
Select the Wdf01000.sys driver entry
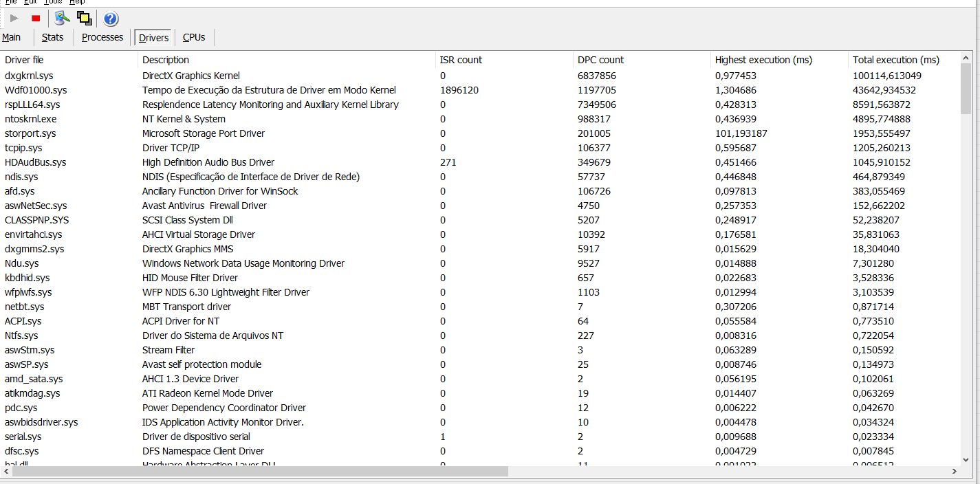(x=36, y=90)
